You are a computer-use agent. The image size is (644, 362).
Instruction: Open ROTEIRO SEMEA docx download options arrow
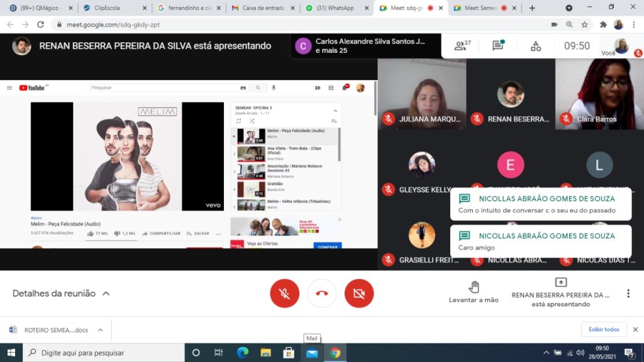tap(99, 330)
